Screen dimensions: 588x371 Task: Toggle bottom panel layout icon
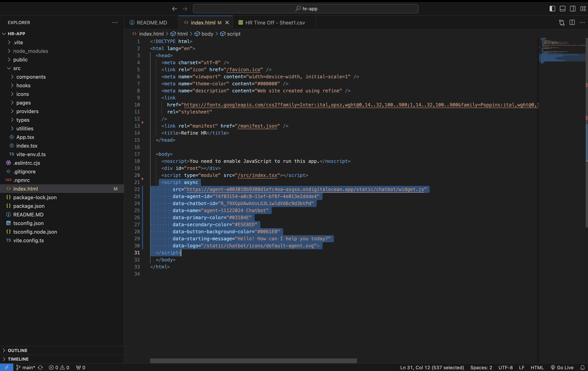click(x=563, y=9)
